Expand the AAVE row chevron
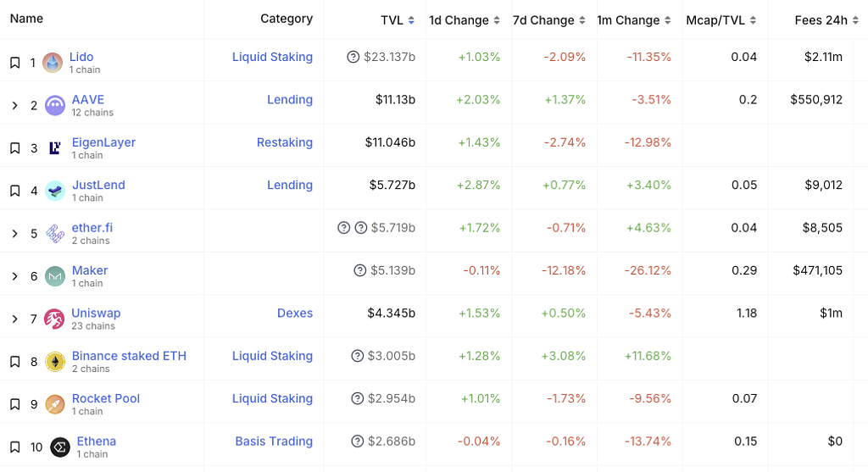This screenshot has width=868, height=472. point(14,105)
